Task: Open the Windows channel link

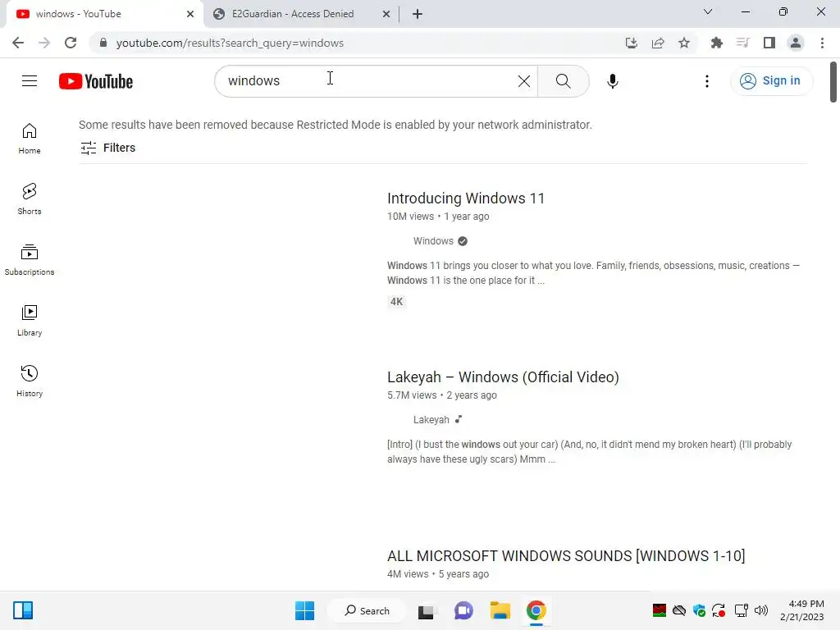Action: point(433,241)
